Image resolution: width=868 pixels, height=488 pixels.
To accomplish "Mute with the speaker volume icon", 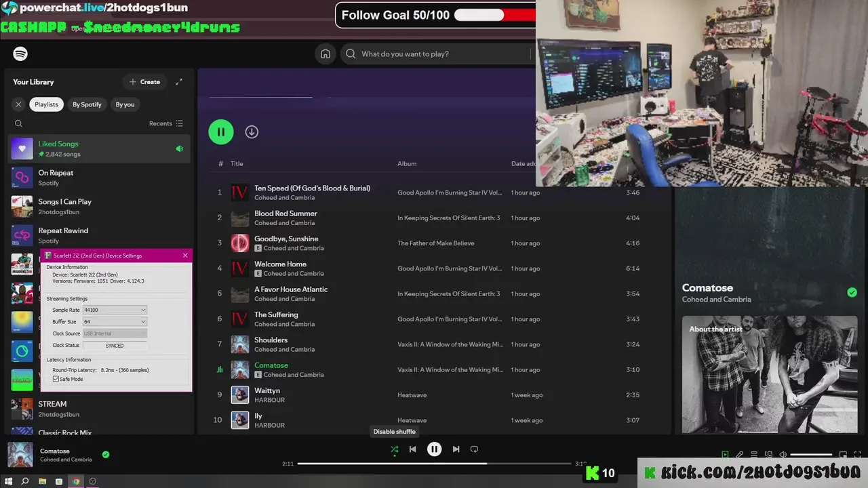I will pos(783,455).
